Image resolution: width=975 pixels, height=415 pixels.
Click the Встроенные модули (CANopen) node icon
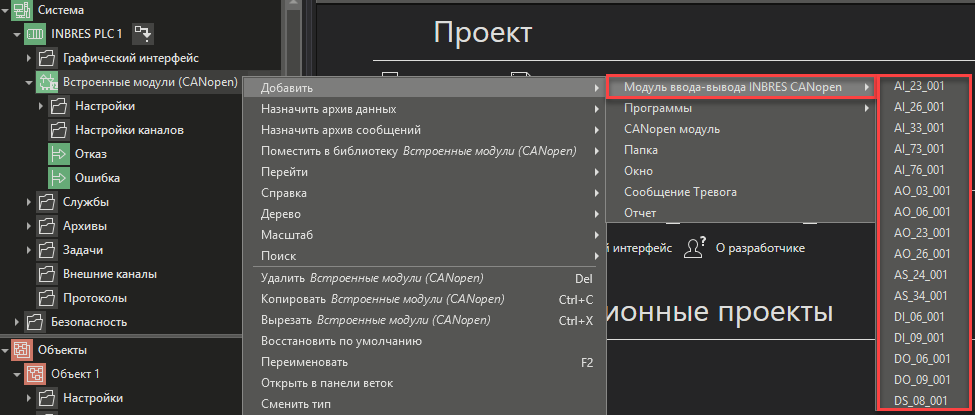click(x=46, y=82)
